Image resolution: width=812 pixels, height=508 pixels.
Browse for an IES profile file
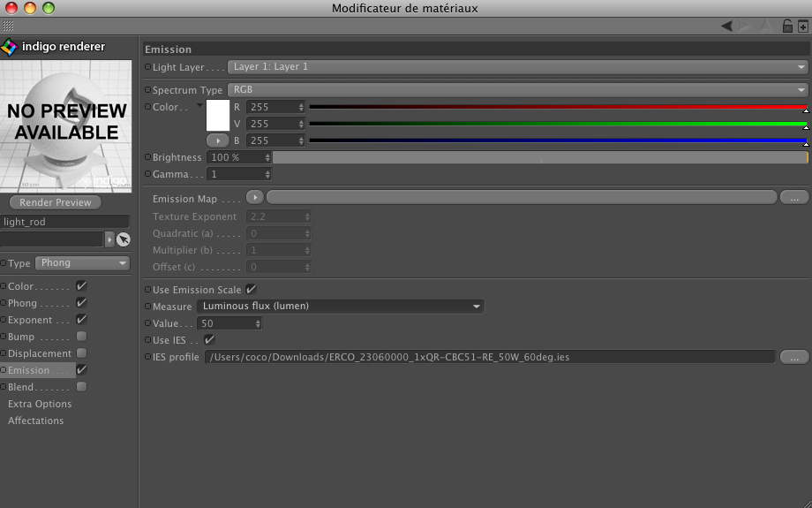(793, 357)
